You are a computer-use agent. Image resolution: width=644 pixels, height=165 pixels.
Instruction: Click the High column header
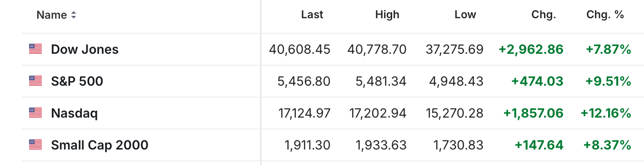[x=387, y=15]
